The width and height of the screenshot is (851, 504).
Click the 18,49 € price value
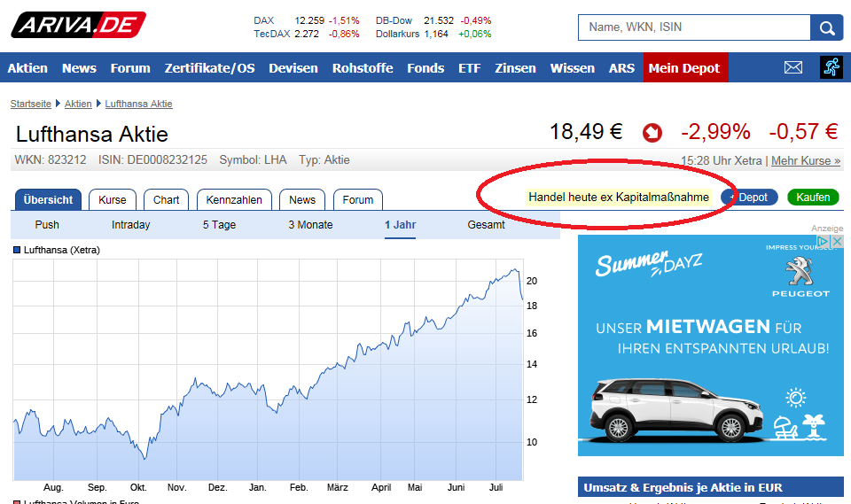(x=586, y=132)
